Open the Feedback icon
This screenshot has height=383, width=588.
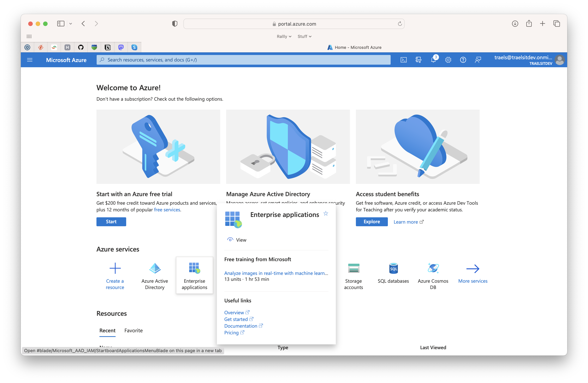[x=478, y=60]
